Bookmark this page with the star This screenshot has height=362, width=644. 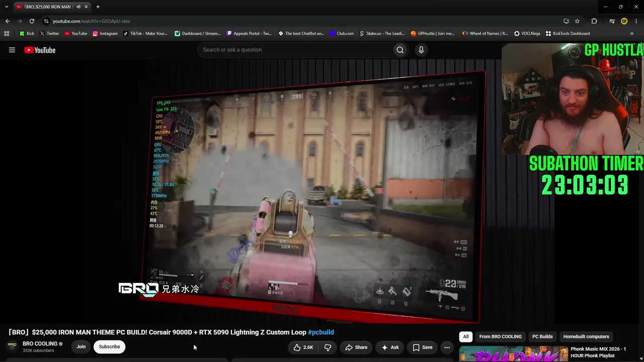[577, 21]
